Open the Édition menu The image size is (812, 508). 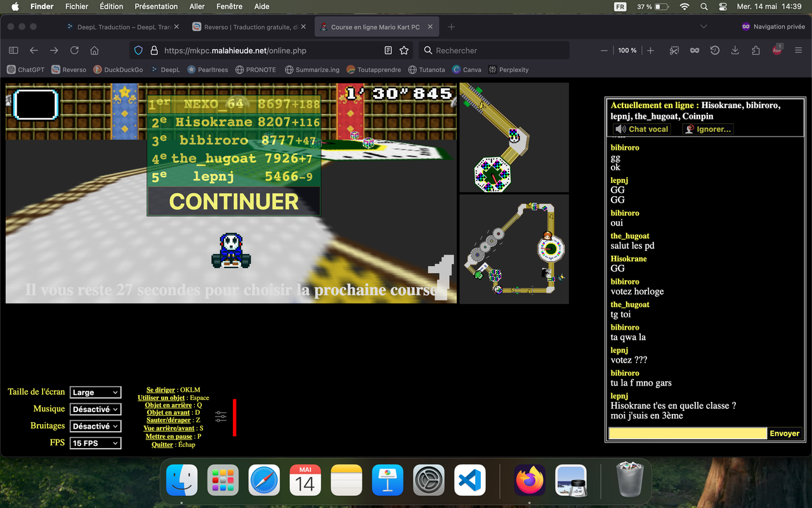point(112,6)
